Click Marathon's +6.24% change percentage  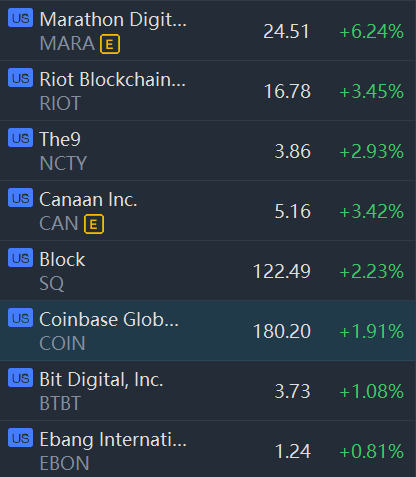coord(371,32)
